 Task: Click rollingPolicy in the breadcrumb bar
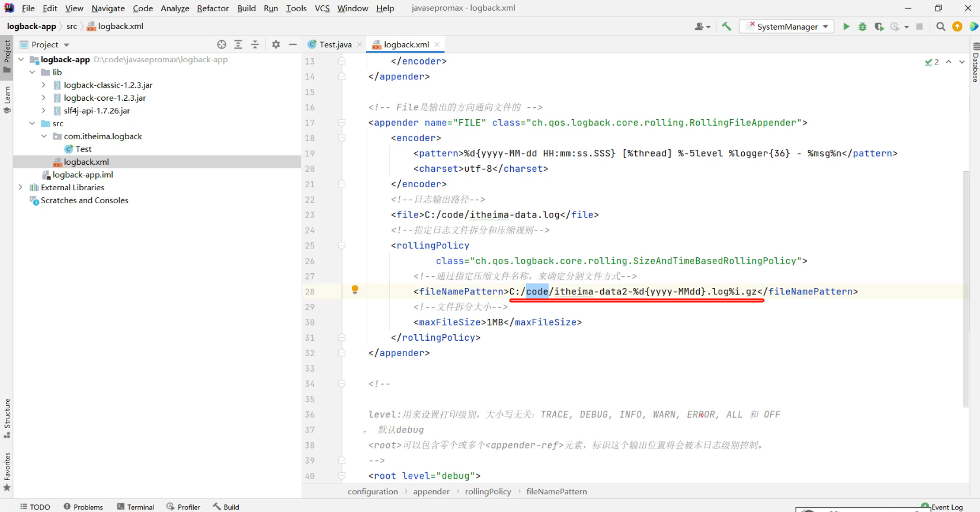(488, 492)
